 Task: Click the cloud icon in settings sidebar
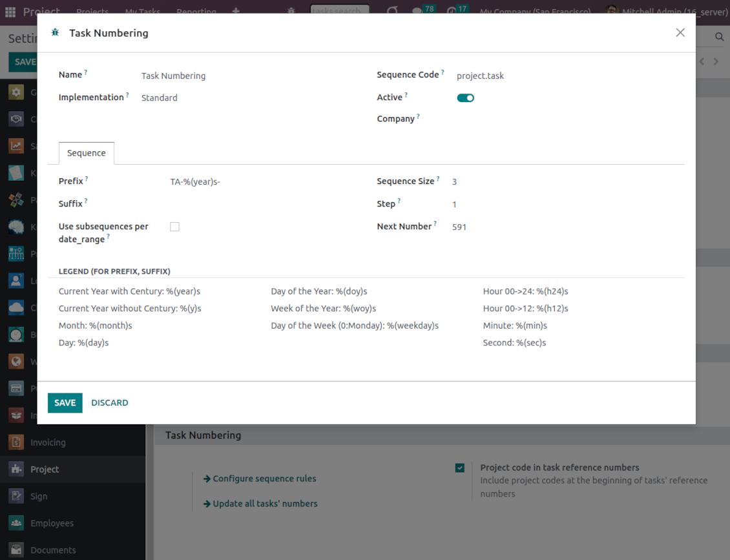pyautogui.click(x=16, y=307)
